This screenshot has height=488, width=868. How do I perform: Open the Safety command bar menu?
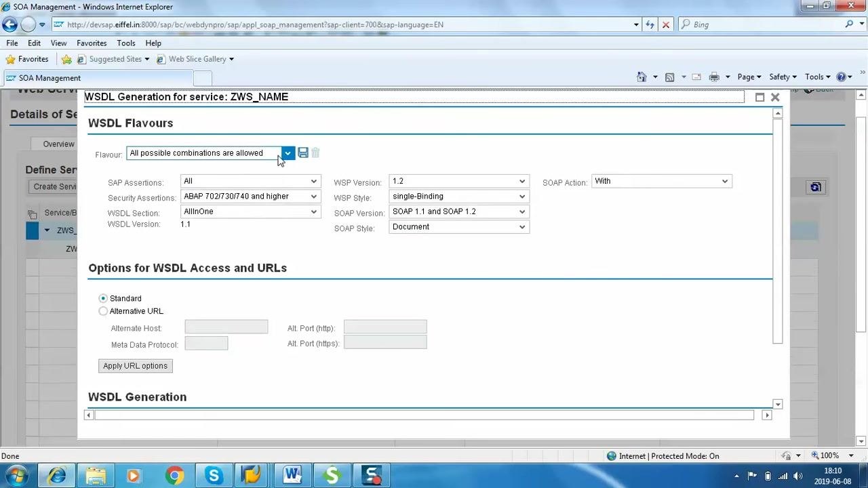783,77
